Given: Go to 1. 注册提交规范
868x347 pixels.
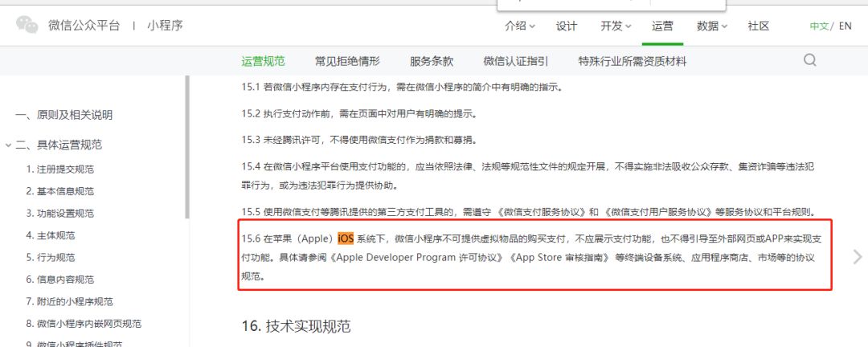Looking at the screenshot, I should pyautogui.click(x=59, y=169).
